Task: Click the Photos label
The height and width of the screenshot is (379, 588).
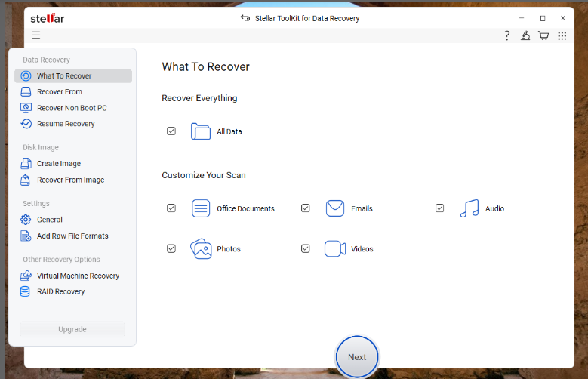Action: coord(229,249)
